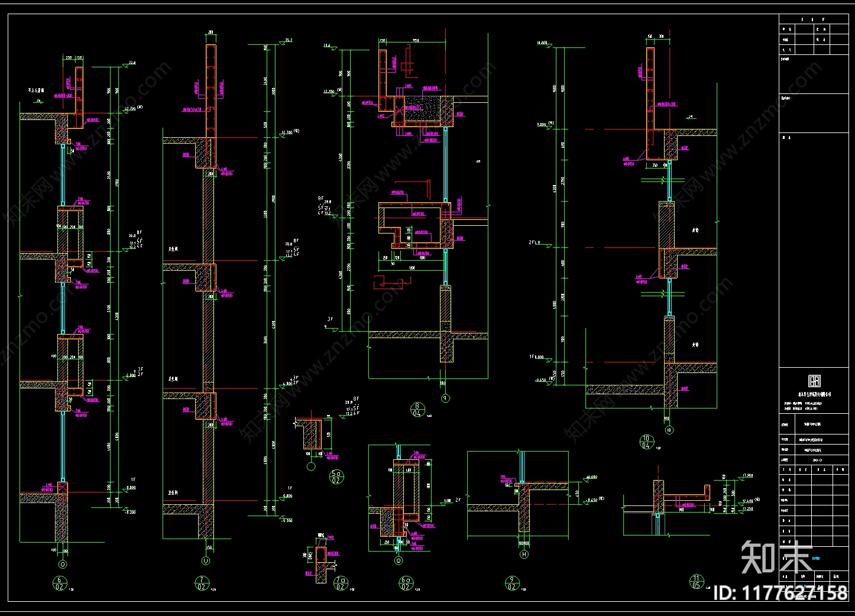Select detail bubble 8 over 04
Image resolution: width=855 pixels, height=616 pixels.
tap(417, 409)
